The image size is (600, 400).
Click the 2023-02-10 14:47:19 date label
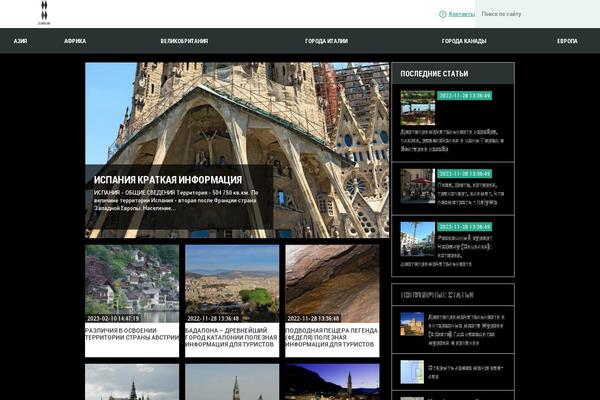[112, 318]
